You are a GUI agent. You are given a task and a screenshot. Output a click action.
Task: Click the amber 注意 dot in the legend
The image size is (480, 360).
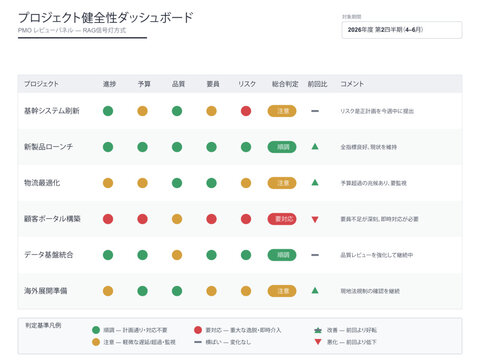tap(96, 342)
